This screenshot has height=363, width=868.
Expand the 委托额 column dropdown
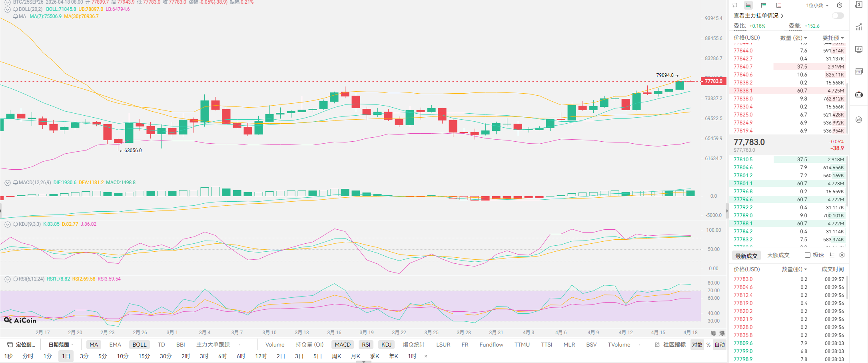(x=833, y=38)
